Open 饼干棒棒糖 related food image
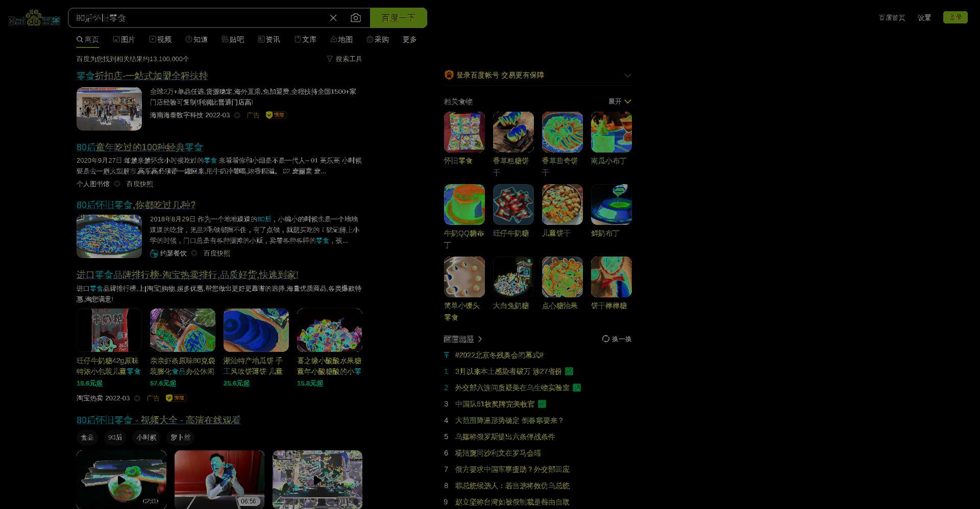 611,277
